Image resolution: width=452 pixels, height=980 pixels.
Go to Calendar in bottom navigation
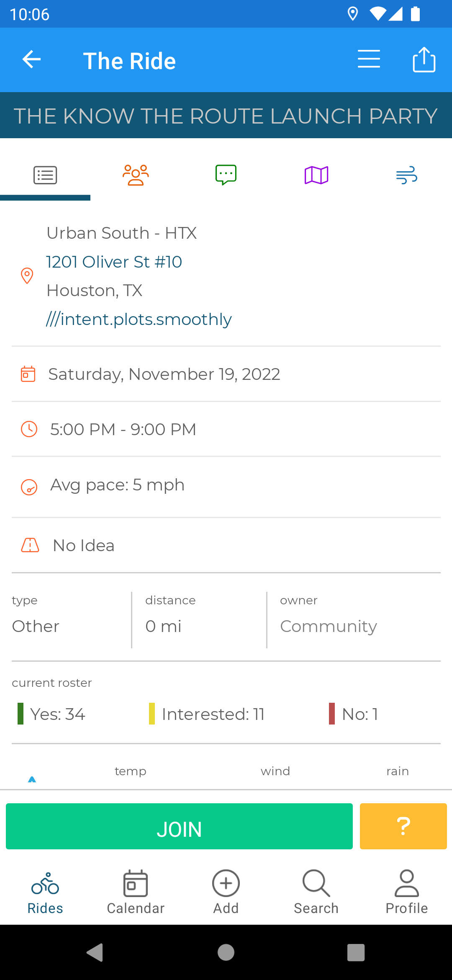point(136,892)
